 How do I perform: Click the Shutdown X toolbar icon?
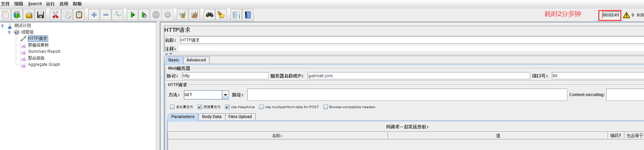[168, 15]
